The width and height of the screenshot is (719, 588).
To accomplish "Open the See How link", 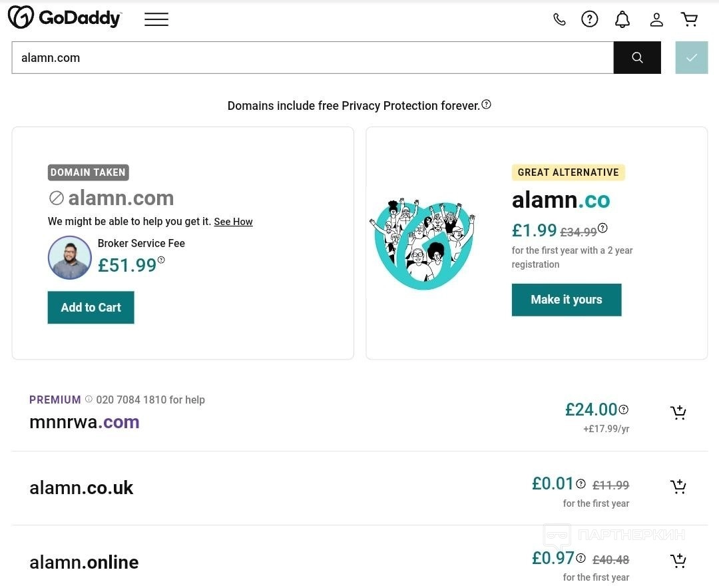I will (x=233, y=222).
